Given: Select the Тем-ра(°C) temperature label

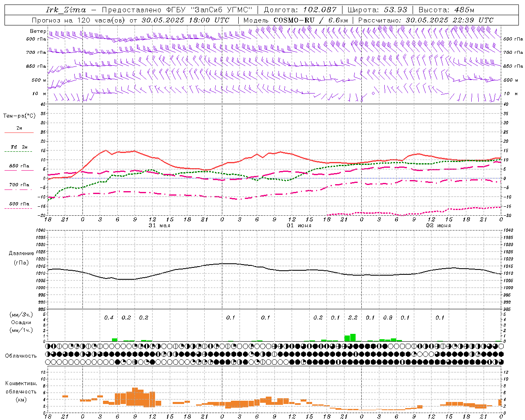Looking at the screenshot, I should 19,116.
